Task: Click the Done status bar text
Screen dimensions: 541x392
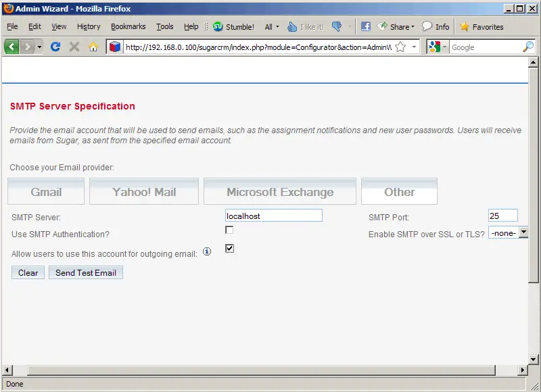Action: (x=14, y=384)
